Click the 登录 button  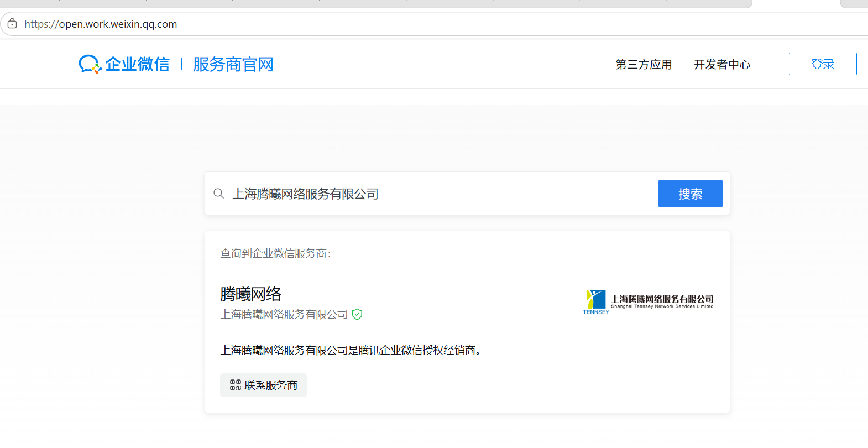(x=823, y=64)
